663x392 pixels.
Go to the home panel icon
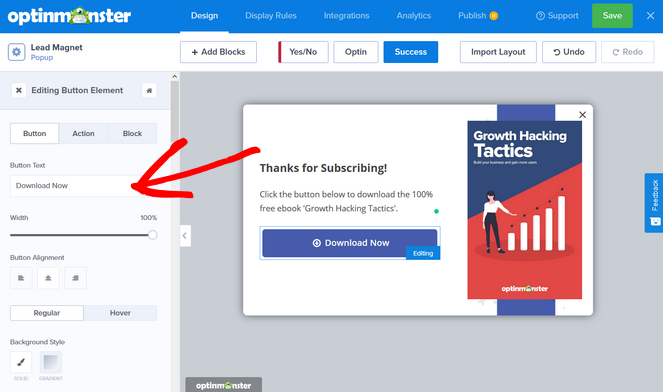click(x=149, y=90)
